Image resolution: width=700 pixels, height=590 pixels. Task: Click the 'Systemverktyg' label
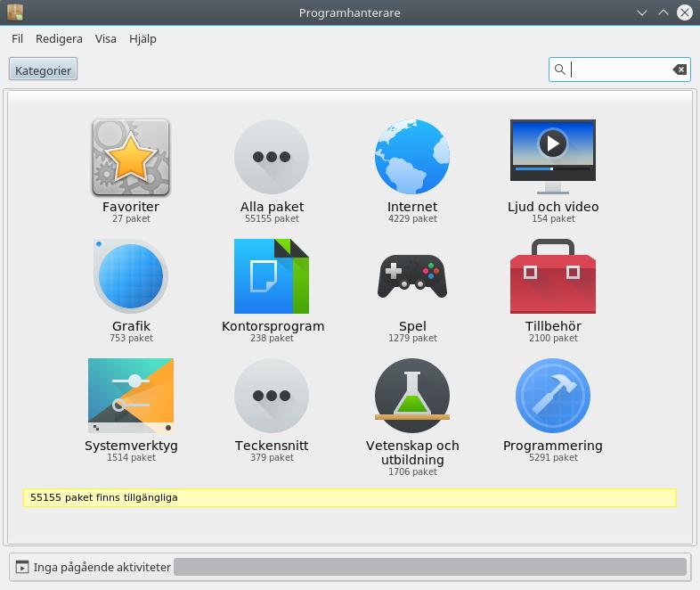point(131,446)
